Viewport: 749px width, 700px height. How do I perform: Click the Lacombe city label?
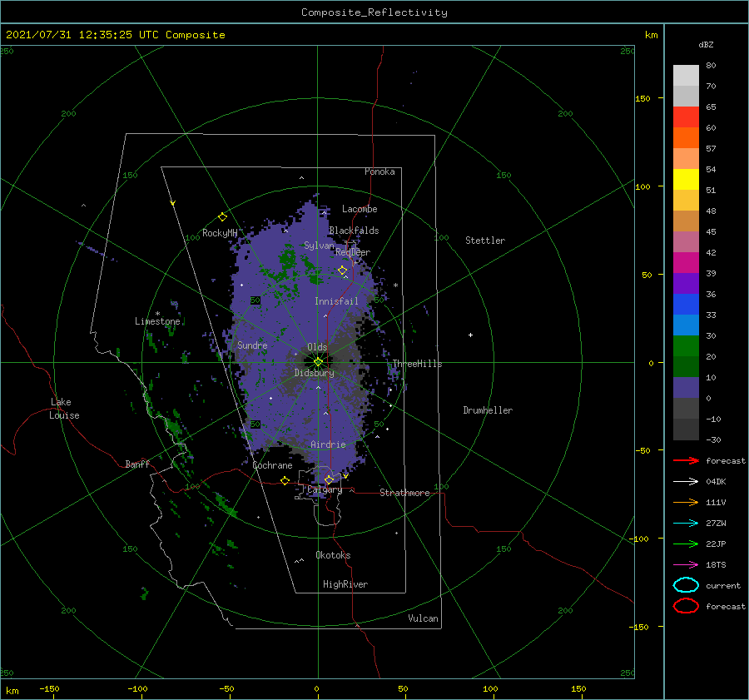pos(360,209)
